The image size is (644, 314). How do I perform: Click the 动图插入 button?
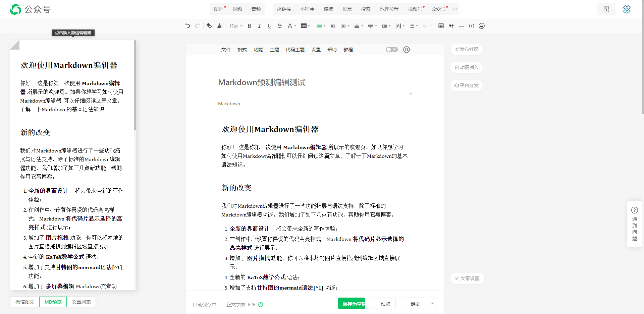pyautogui.click(x=467, y=67)
